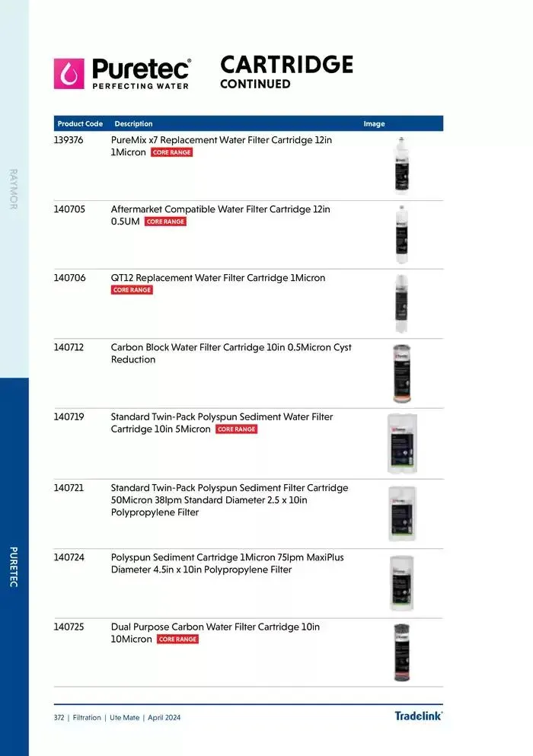This screenshot has width=533, height=756.
Task: Click the CORE RANGE badge on 140719
Action: point(236,429)
